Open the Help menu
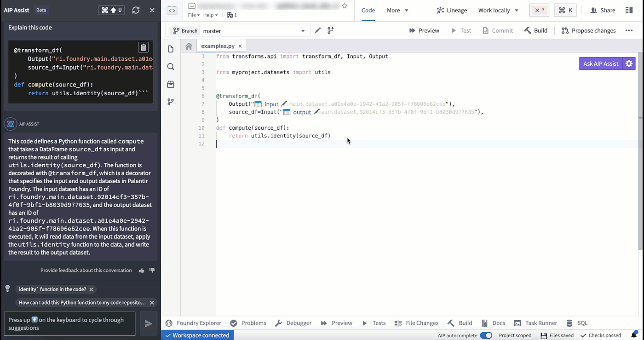 pyautogui.click(x=210, y=15)
